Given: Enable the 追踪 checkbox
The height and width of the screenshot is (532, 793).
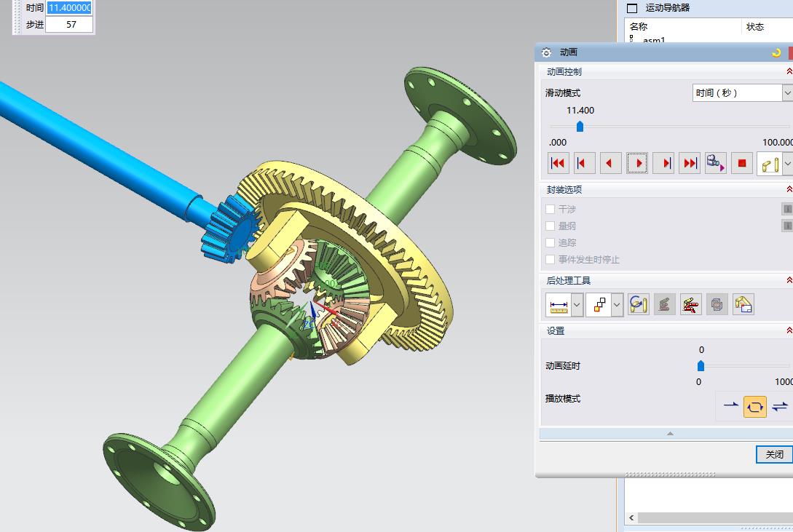Looking at the screenshot, I should [x=551, y=242].
